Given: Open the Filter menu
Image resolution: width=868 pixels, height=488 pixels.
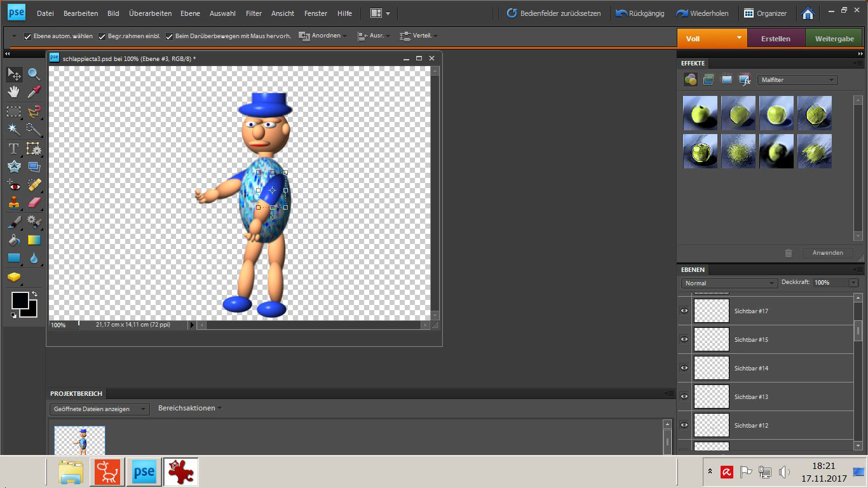Looking at the screenshot, I should 254,13.
